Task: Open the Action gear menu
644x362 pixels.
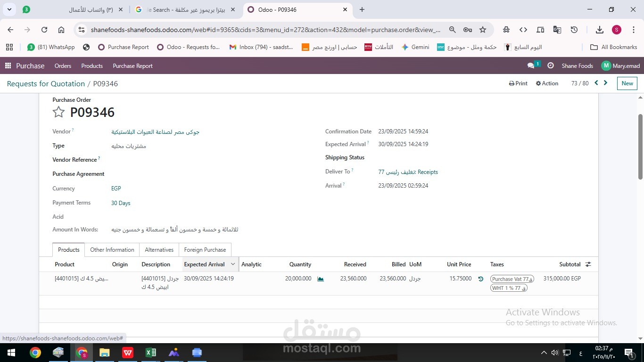Action: pyautogui.click(x=547, y=83)
